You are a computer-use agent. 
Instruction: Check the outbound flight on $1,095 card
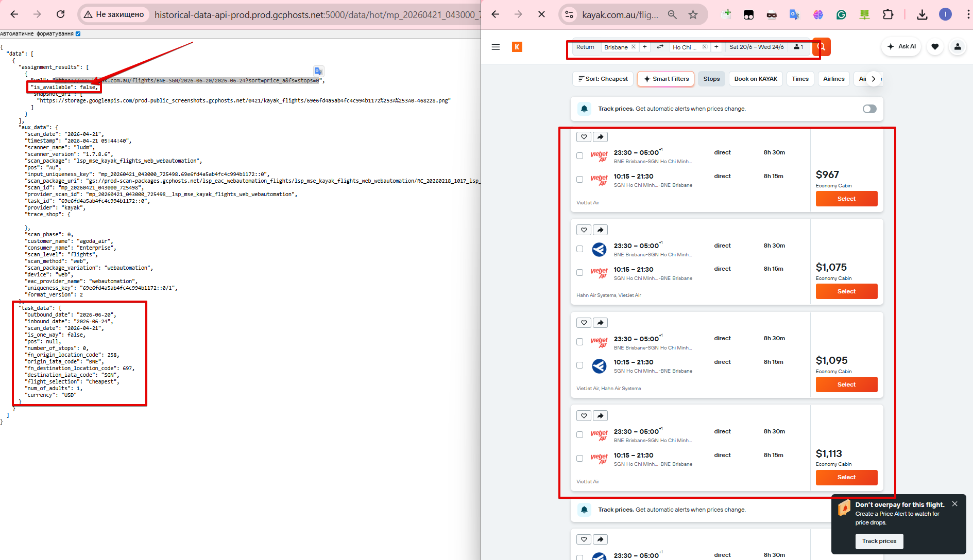pyautogui.click(x=579, y=342)
